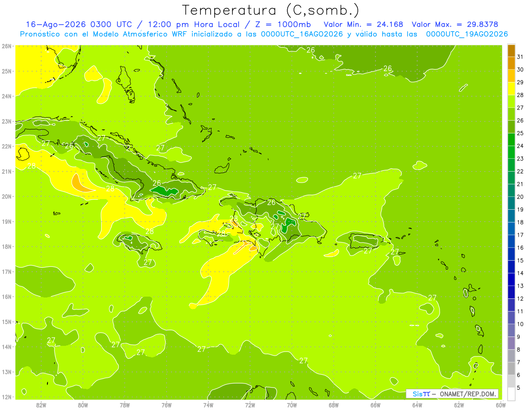
Task: Click the '70W' longitude axis label
Action: point(292,405)
